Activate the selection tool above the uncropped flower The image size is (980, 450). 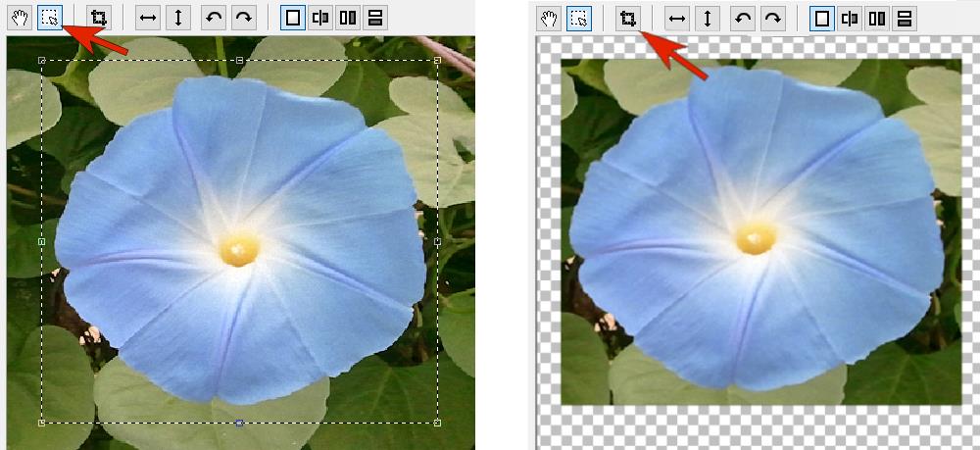click(x=50, y=18)
